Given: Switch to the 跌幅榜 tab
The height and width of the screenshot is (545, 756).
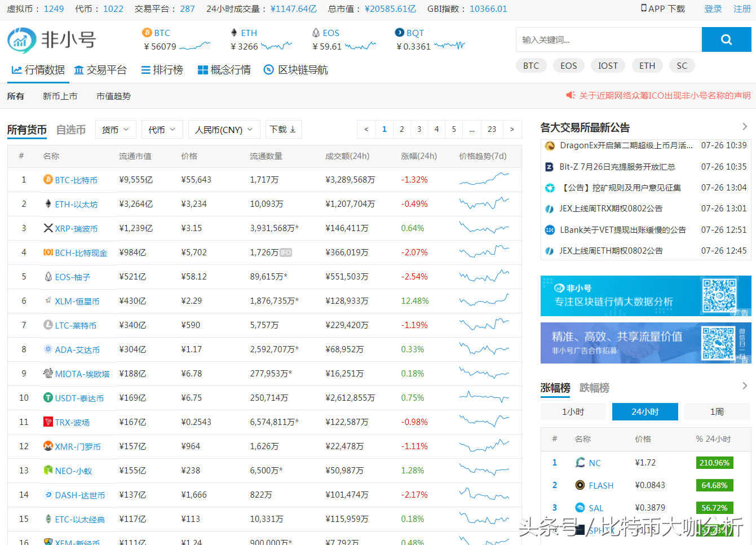Looking at the screenshot, I should point(594,388).
